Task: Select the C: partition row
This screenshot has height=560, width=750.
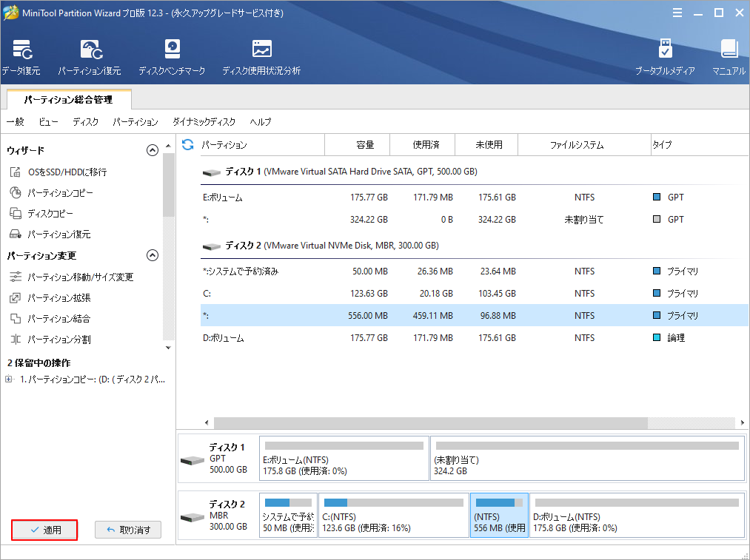Action: [x=474, y=294]
